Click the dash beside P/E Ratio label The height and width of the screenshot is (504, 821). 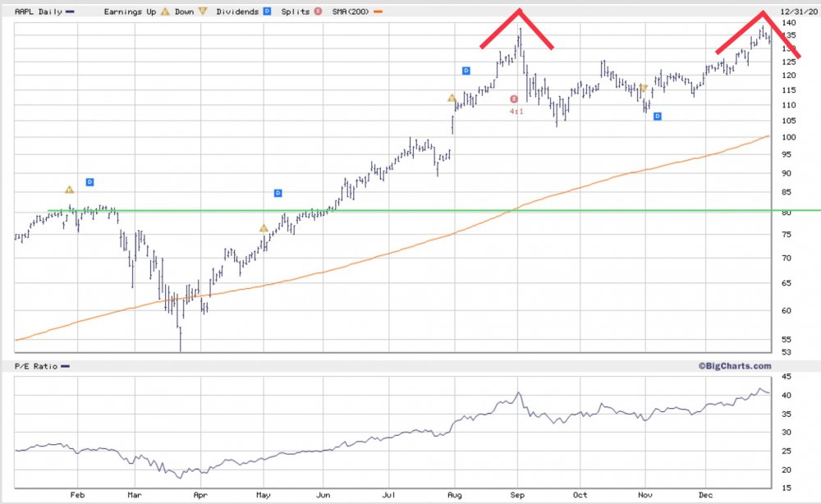(65, 366)
